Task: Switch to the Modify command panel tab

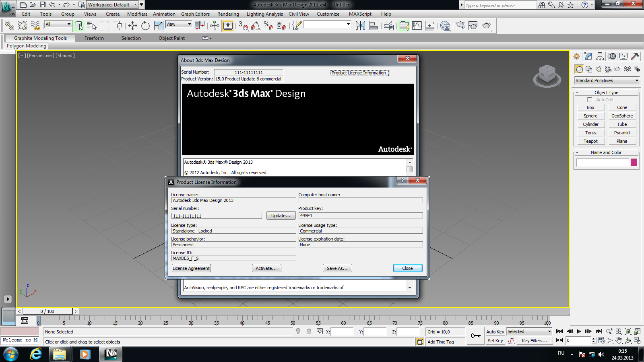Action: click(x=588, y=56)
